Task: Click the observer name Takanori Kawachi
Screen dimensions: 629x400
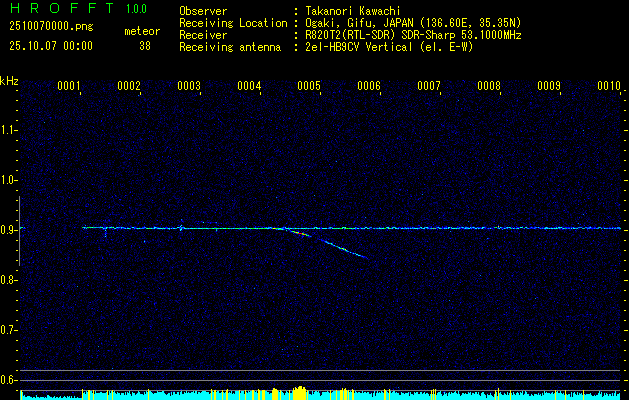Action: (x=351, y=11)
